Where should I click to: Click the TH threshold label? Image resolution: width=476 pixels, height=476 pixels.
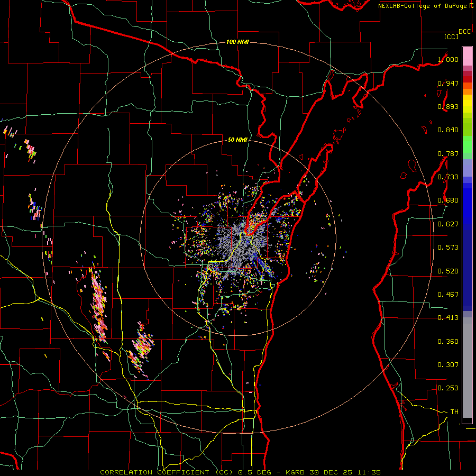click(x=454, y=412)
